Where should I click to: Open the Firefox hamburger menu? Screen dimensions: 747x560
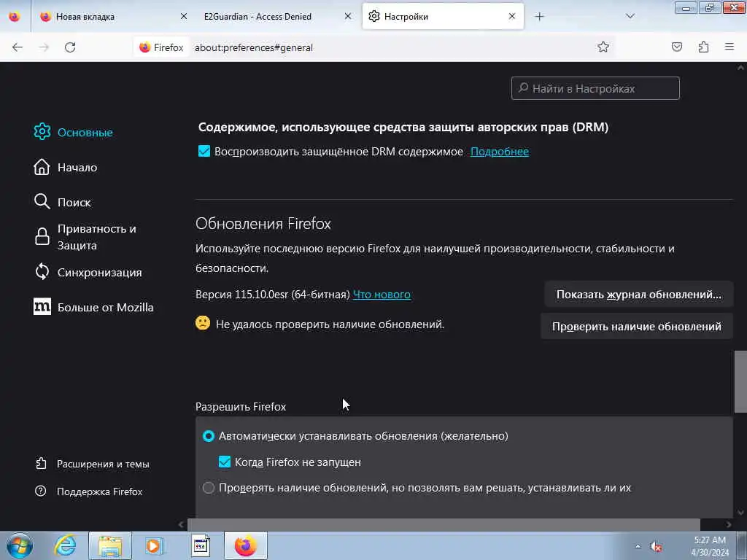coord(729,47)
